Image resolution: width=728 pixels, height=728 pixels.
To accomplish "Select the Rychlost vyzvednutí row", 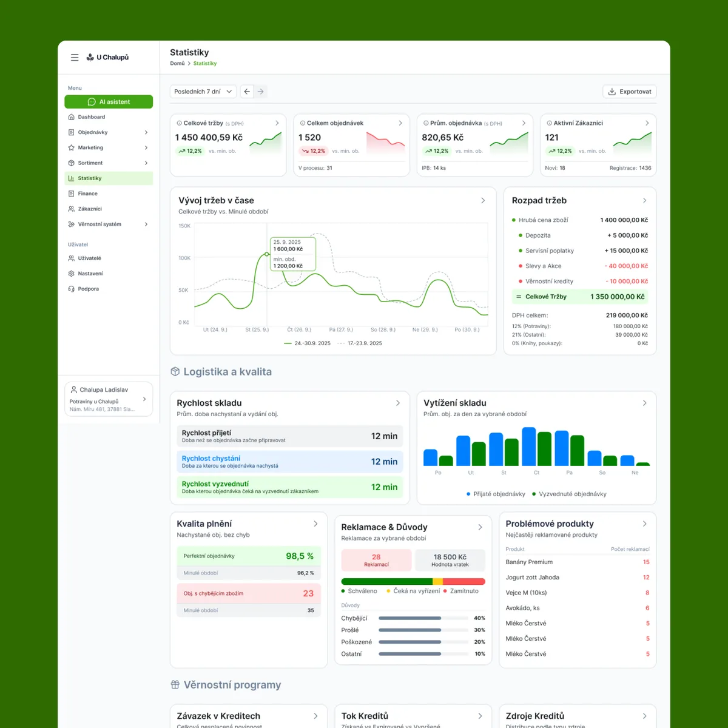I will (x=289, y=487).
